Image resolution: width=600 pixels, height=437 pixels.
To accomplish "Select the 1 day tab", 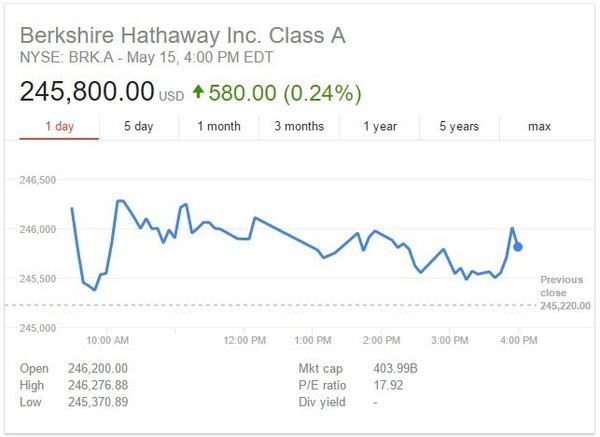I will (59, 126).
